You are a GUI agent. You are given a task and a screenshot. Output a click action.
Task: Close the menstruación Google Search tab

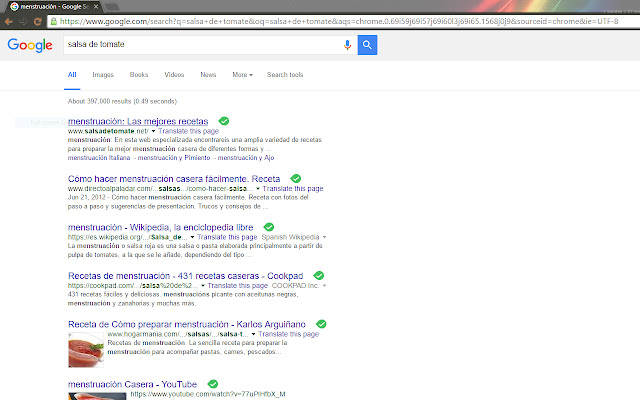(96, 7)
